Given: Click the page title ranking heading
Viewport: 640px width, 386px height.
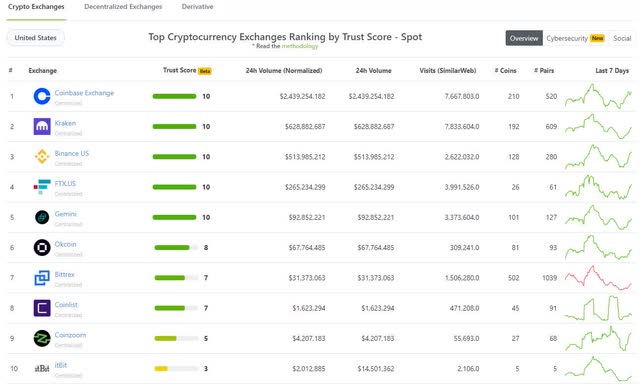Looking at the screenshot, I should click(x=285, y=37).
